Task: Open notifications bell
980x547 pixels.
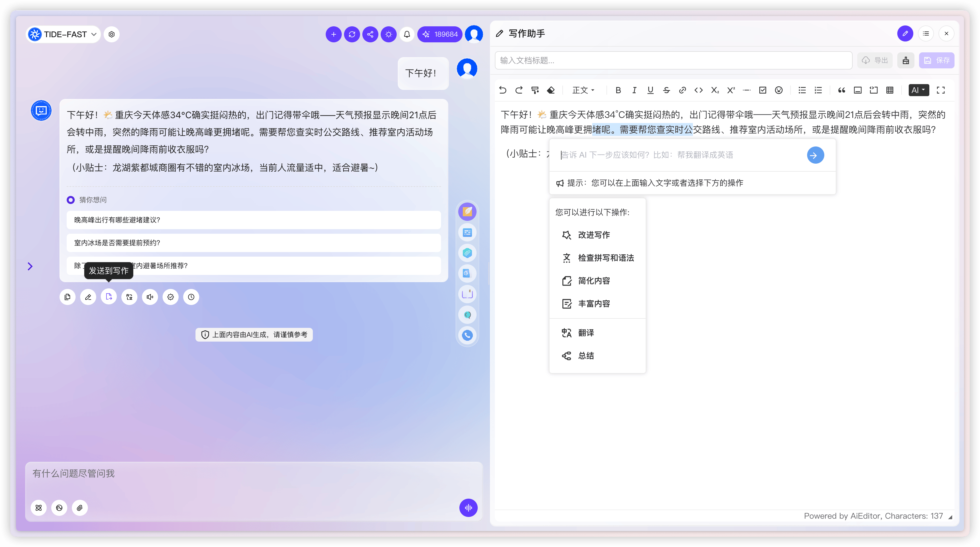Action: [x=407, y=34]
